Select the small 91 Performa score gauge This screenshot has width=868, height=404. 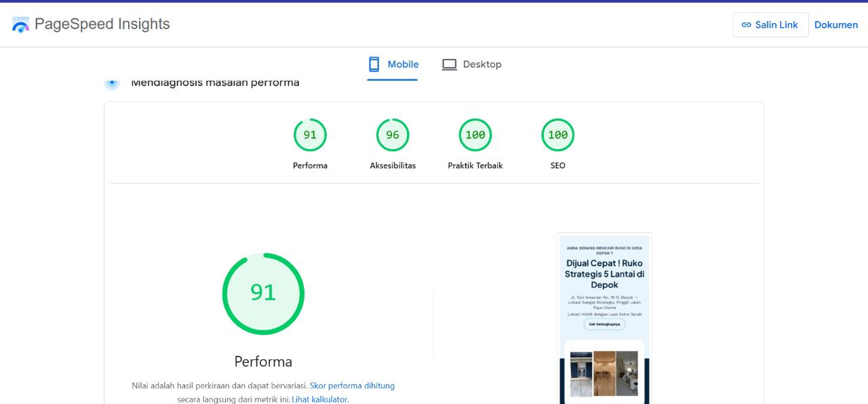click(x=310, y=135)
